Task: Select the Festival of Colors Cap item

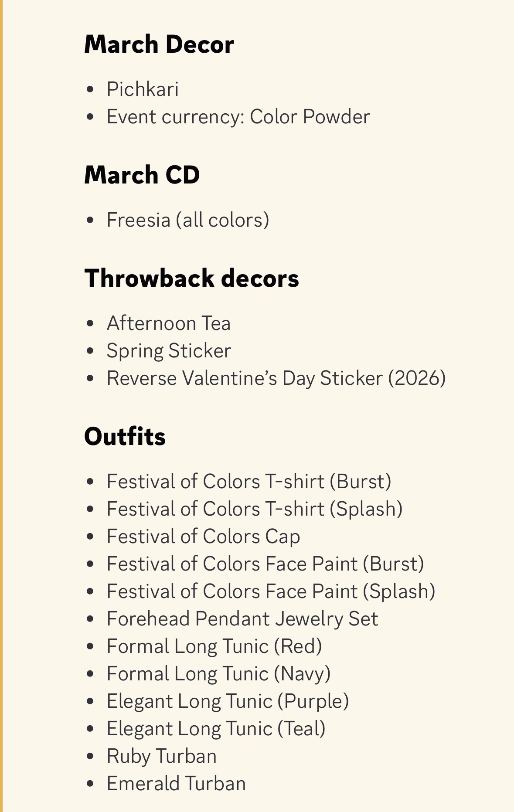Action: tap(203, 537)
